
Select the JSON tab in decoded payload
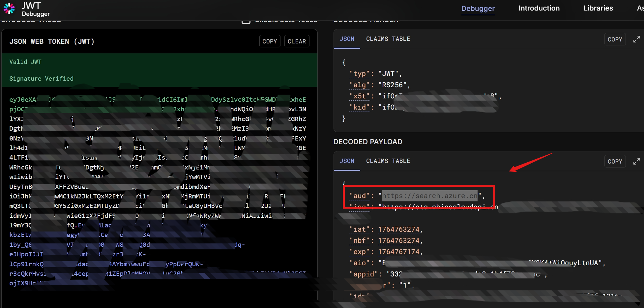point(347,161)
